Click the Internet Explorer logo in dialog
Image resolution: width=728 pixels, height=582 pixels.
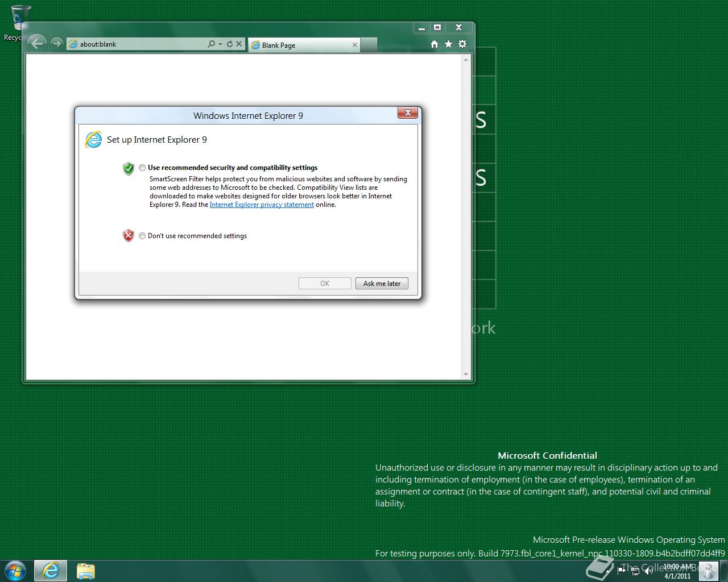93,139
